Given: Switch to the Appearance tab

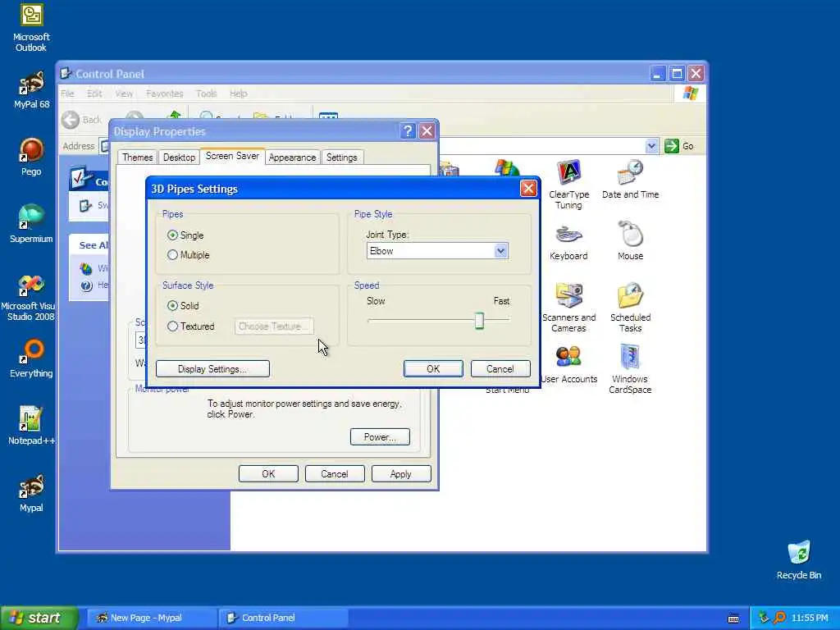Looking at the screenshot, I should click(292, 157).
